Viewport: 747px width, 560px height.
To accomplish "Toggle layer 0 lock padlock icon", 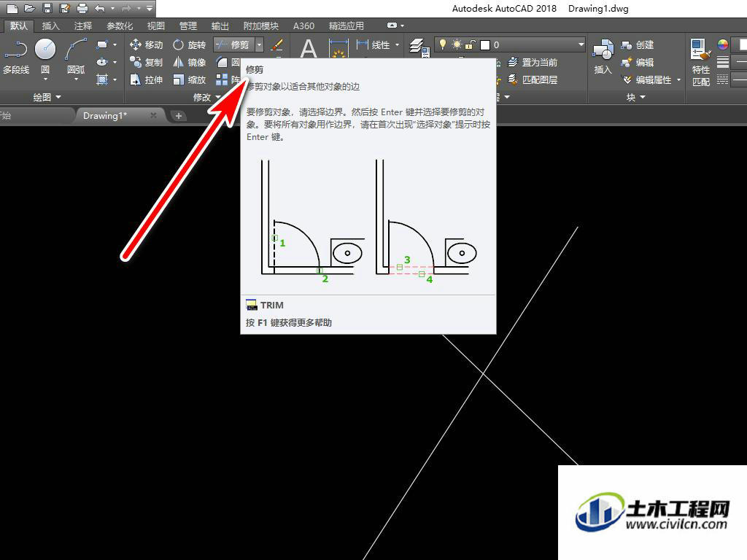I will pos(470,44).
